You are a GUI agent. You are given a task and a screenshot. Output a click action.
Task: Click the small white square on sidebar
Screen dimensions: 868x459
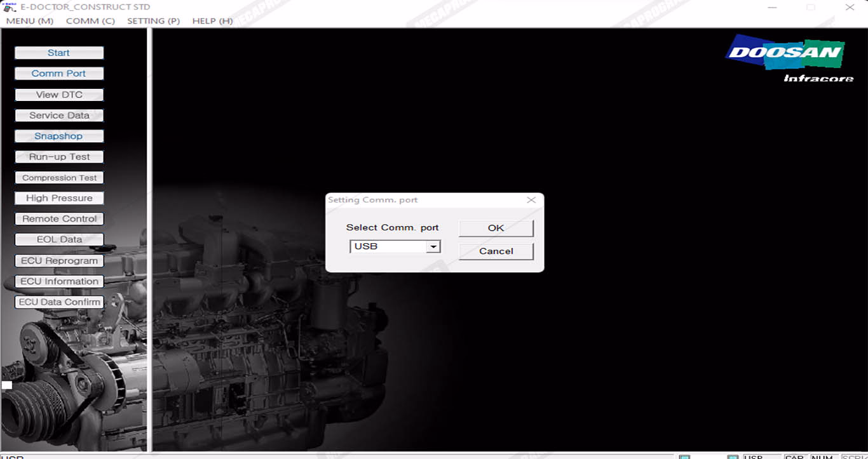tap(6, 385)
